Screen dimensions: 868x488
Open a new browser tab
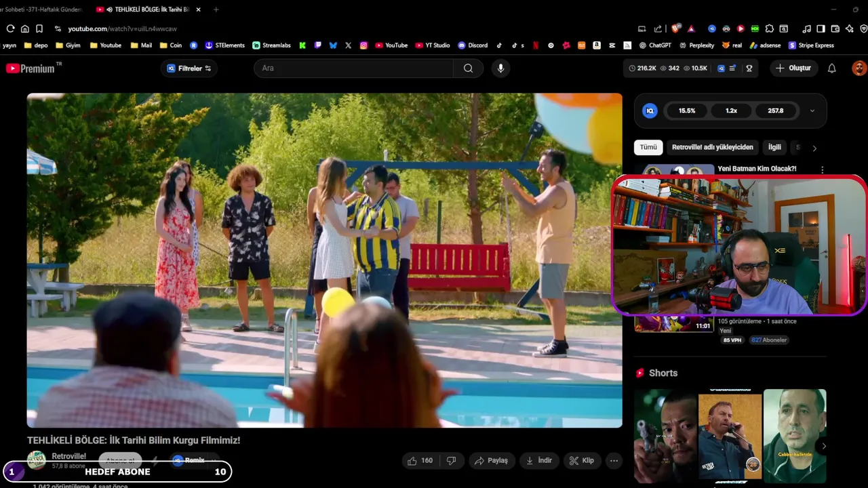216,9
